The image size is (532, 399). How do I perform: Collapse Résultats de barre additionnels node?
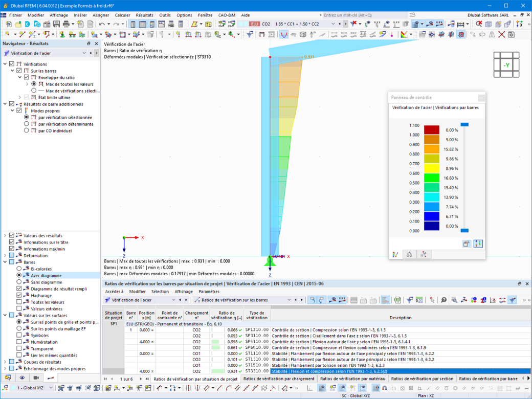pos(5,104)
